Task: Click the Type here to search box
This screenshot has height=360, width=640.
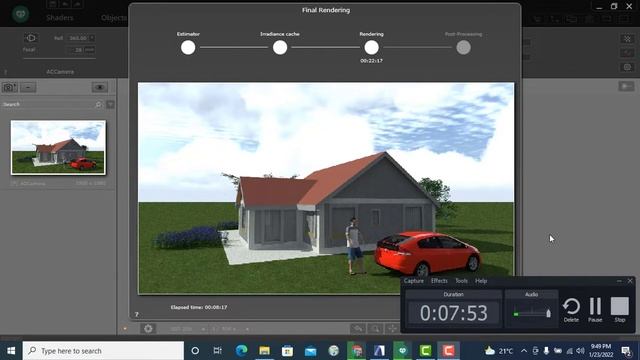Action: click(103, 351)
